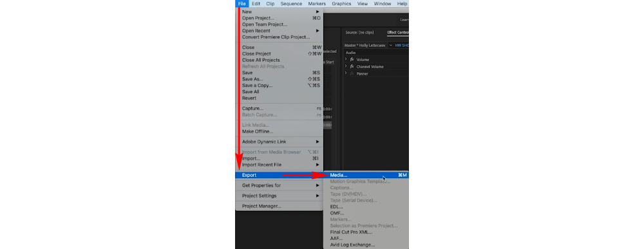
Task: Open the Graphics menu
Action: [341, 4]
